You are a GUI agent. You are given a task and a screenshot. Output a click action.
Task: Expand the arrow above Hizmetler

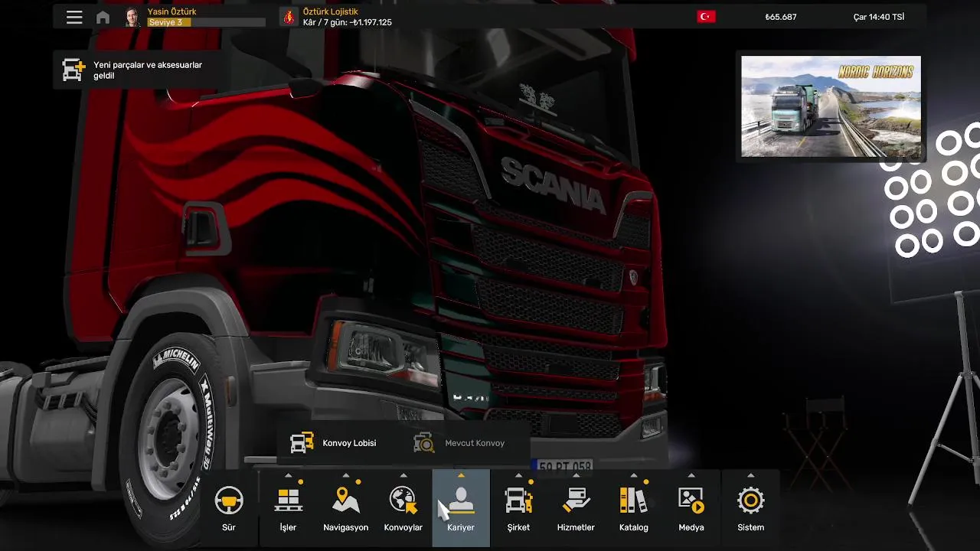576,475
